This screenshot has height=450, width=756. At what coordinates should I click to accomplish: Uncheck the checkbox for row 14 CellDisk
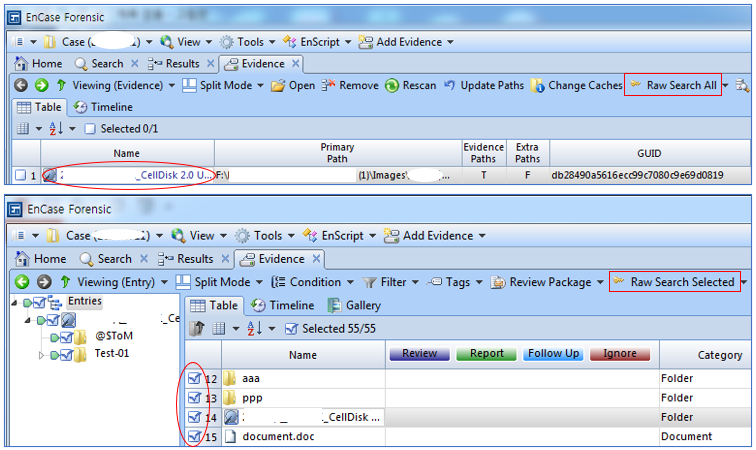click(x=194, y=417)
